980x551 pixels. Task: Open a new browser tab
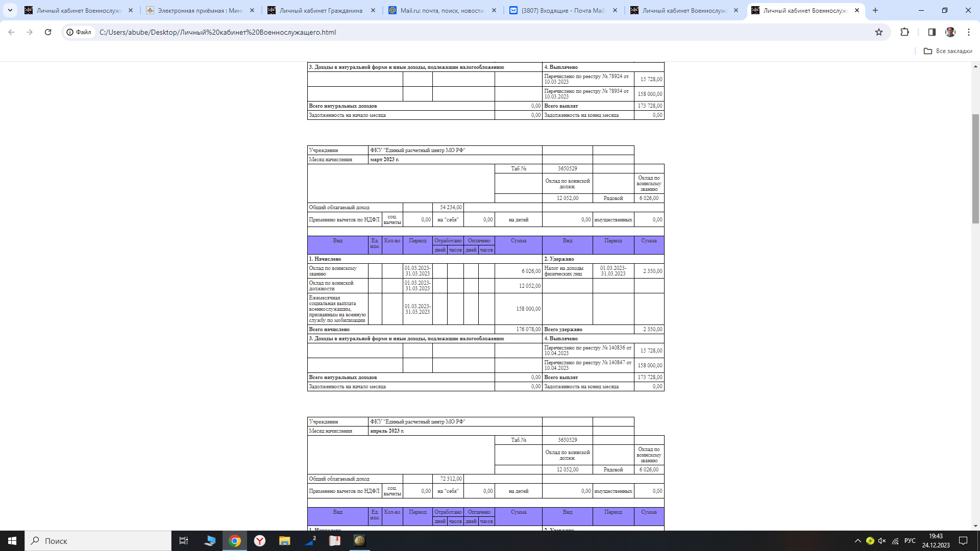(x=875, y=10)
